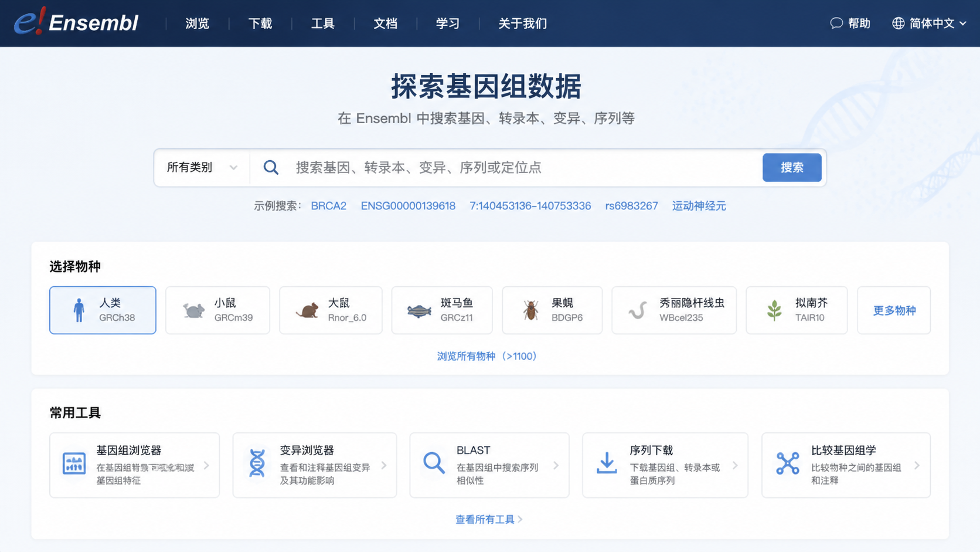Open the 所有类别 category dropdown
The height and width of the screenshot is (552, 980).
(202, 168)
